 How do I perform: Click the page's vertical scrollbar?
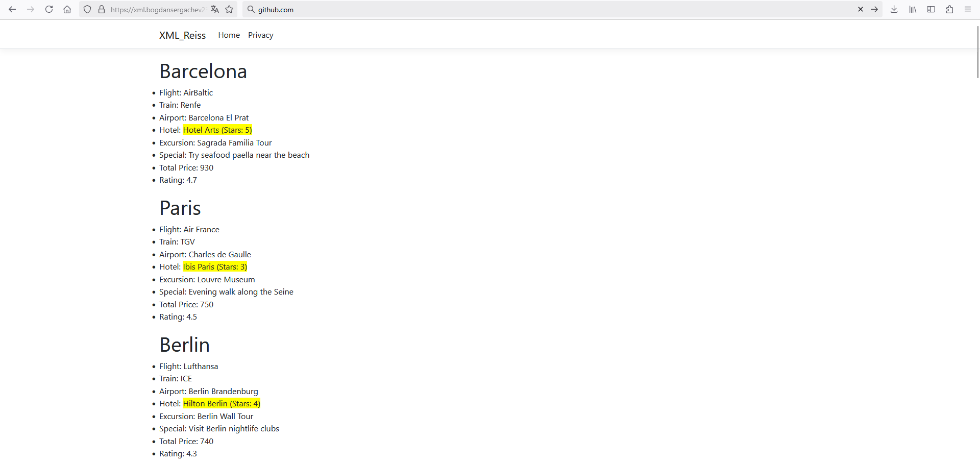point(977,51)
